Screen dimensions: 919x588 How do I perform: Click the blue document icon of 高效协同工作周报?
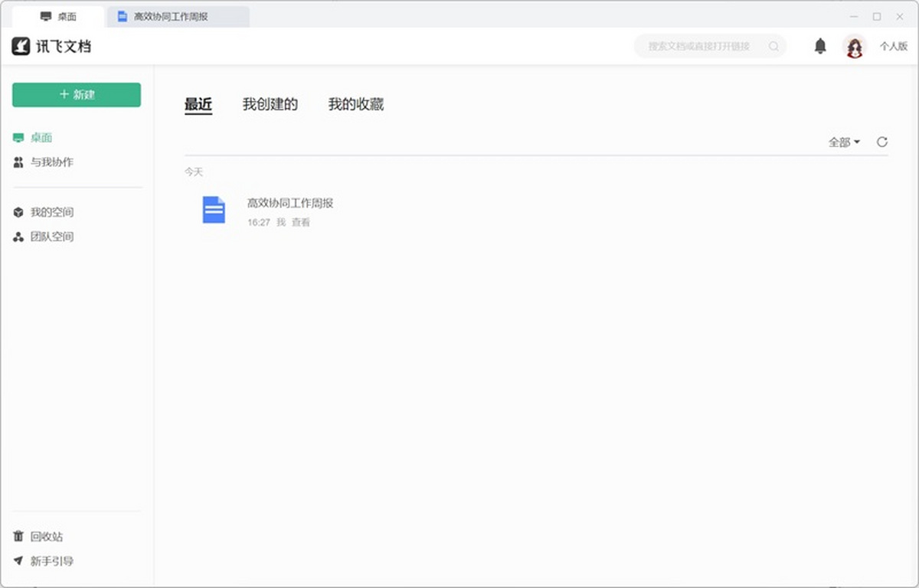[x=214, y=210]
